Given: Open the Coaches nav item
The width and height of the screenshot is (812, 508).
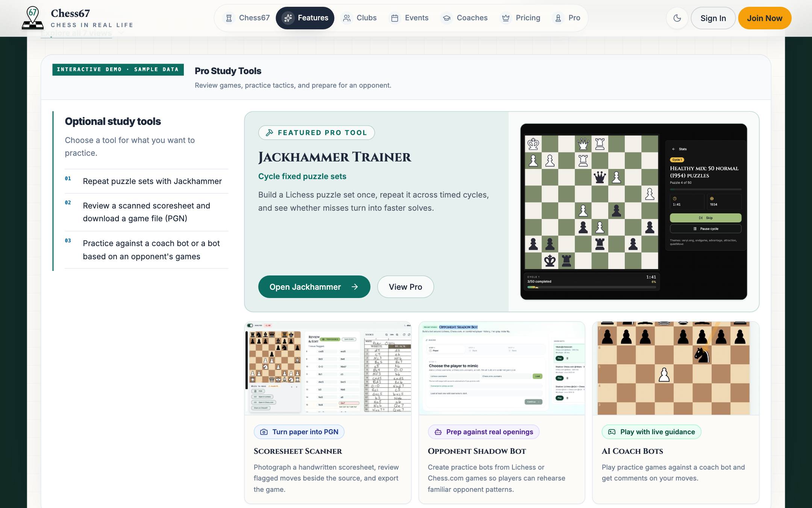Looking at the screenshot, I should coord(465,18).
